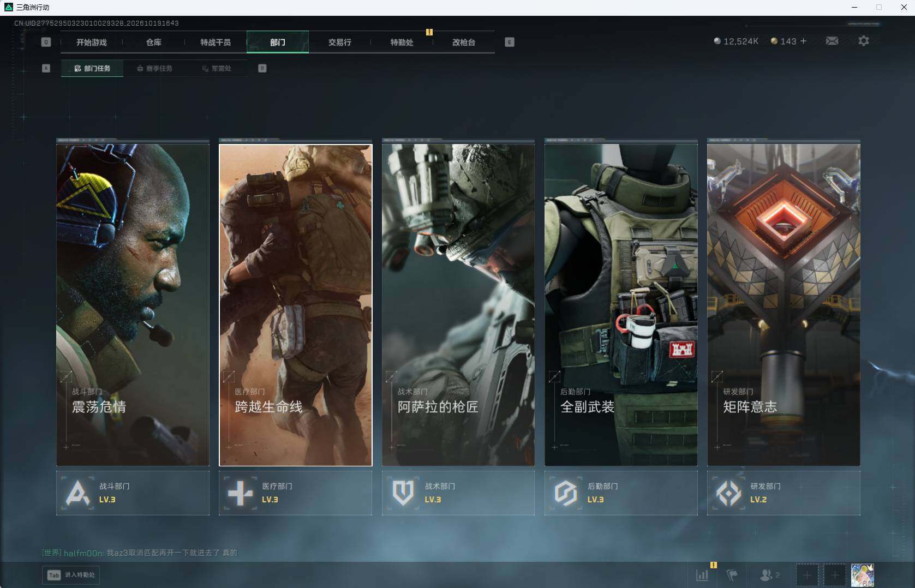Open the flags icon in bottom bar
Viewport: 915px width, 588px height.
(732, 575)
